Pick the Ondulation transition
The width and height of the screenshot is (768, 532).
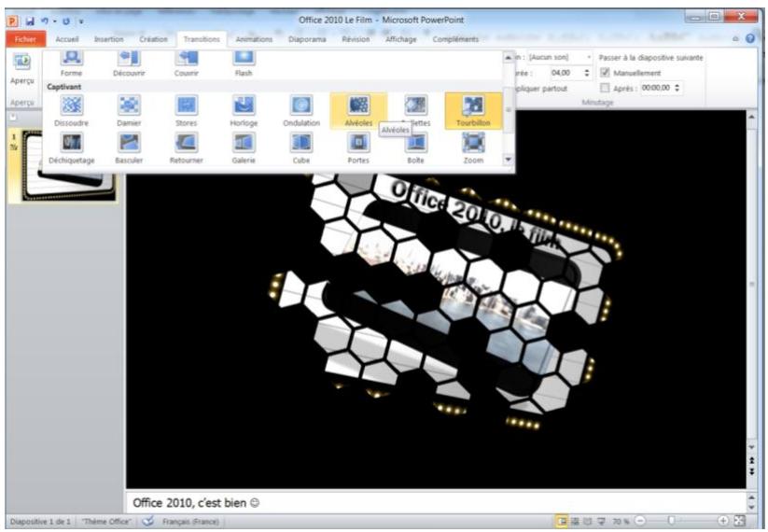[x=301, y=111]
